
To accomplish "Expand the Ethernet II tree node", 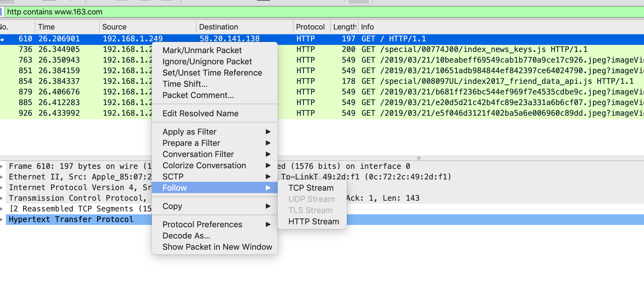I will point(2,177).
